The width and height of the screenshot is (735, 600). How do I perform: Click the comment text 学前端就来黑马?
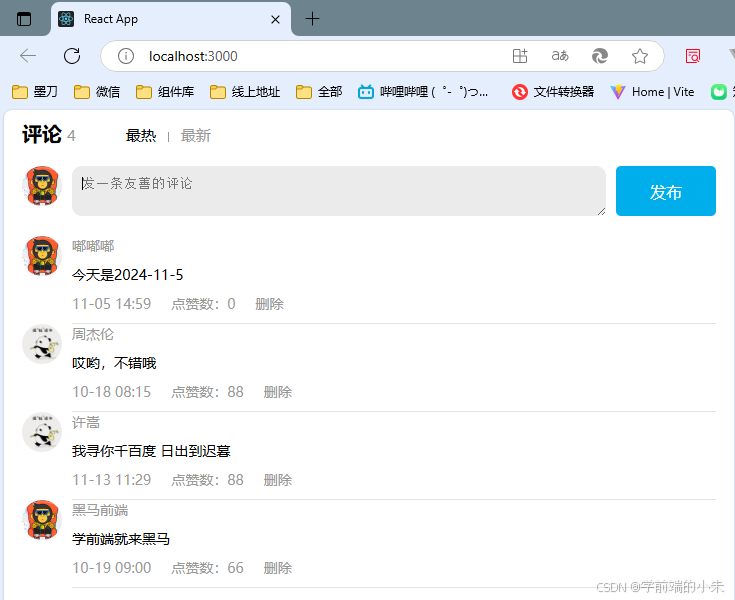click(x=121, y=540)
